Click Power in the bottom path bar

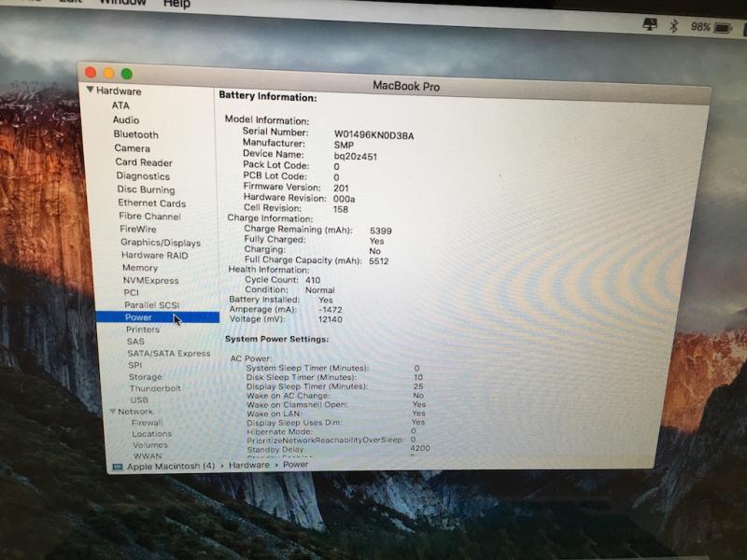click(296, 464)
